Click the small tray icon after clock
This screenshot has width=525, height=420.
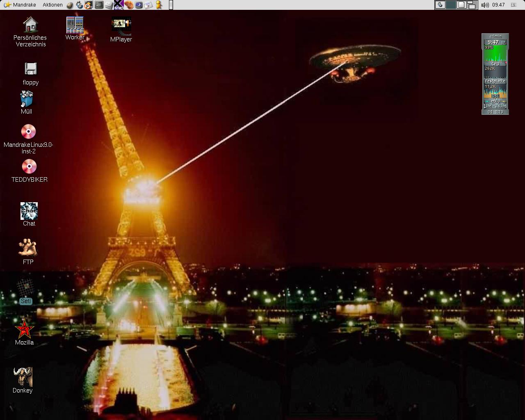[x=514, y=5]
